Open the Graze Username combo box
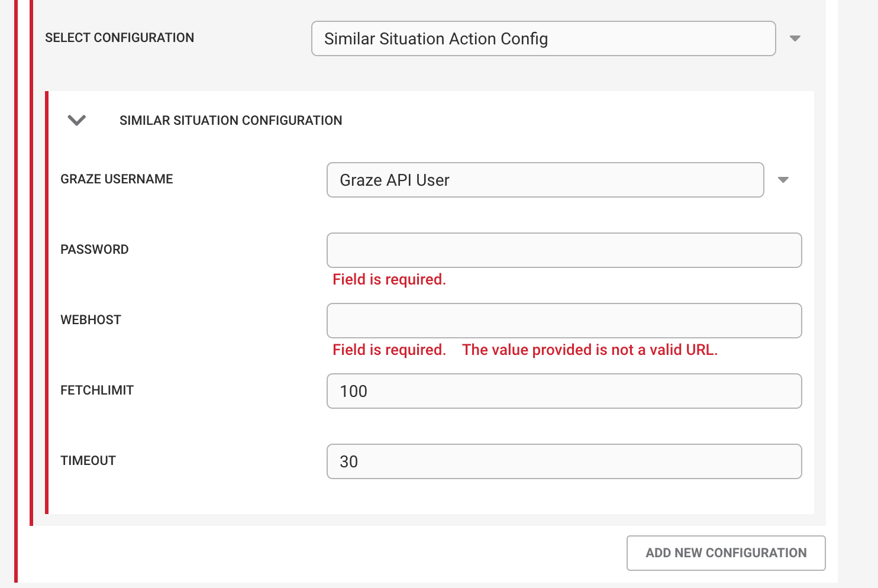Viewport: 878px width, 588px height. [x=545, y=180]
